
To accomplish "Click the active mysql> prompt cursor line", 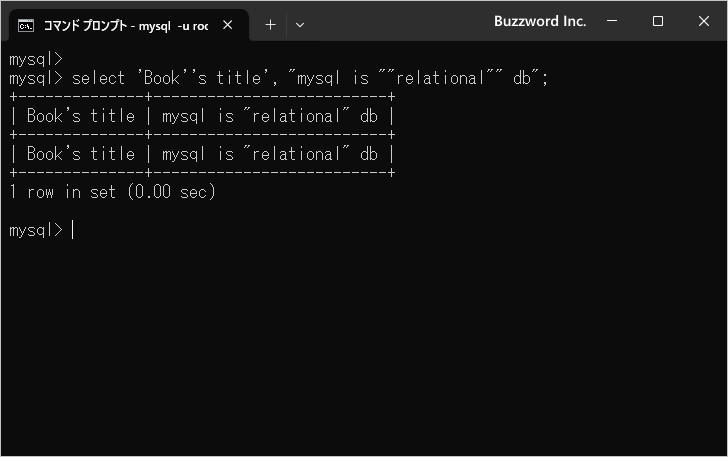I will pos(40,230).
